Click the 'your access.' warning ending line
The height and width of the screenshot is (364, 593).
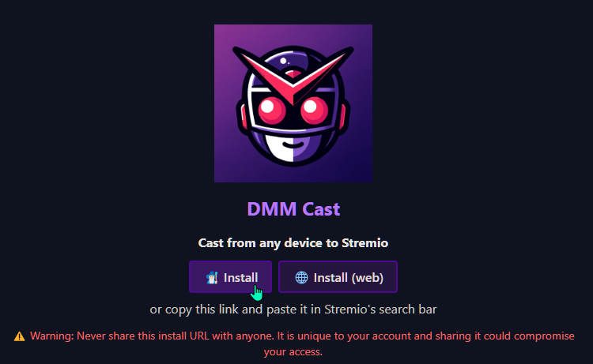(x=293, y=352)
